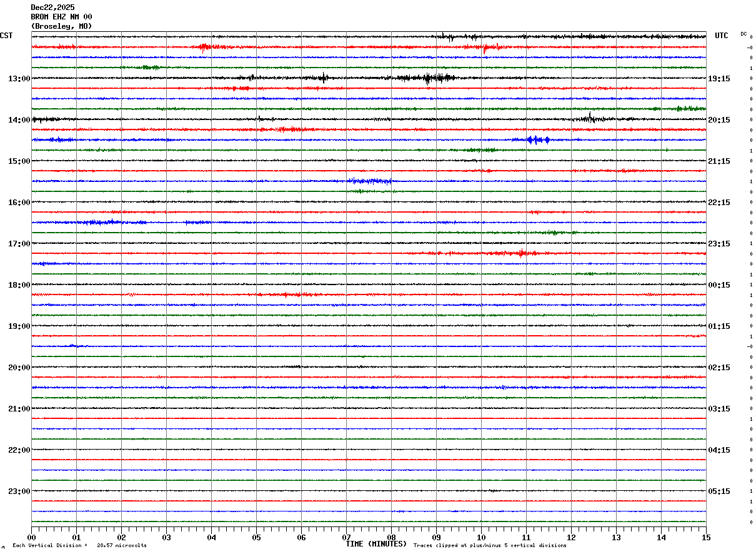This screenshot has height=554, width=756.
Task: Click the 19:15 UTC time label
Action: coord(719,79)
